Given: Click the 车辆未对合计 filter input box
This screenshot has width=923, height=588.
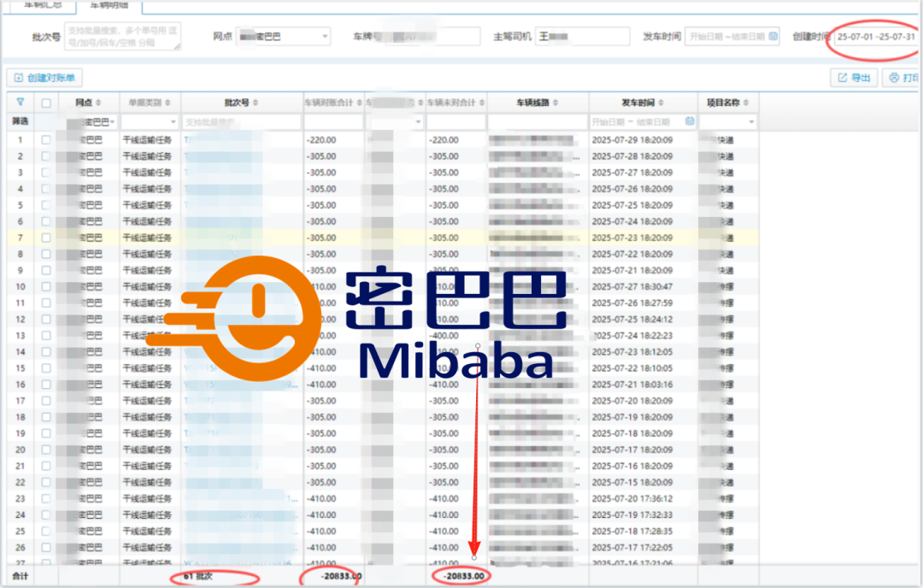Looking at the screenshot, I should 456,122.
